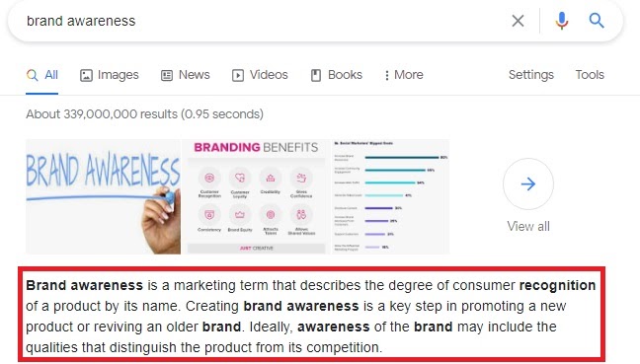Start voice search with microphone icon

coord(562,21)
